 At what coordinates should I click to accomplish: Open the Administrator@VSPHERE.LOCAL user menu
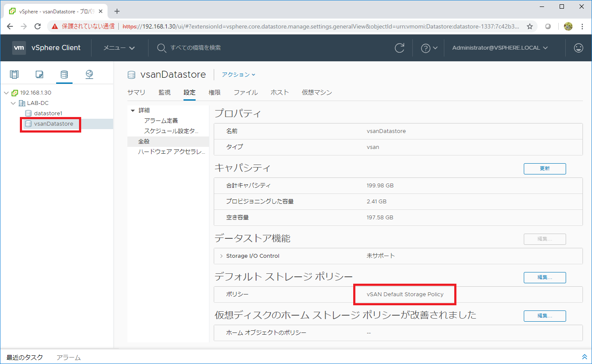[500, 48]
